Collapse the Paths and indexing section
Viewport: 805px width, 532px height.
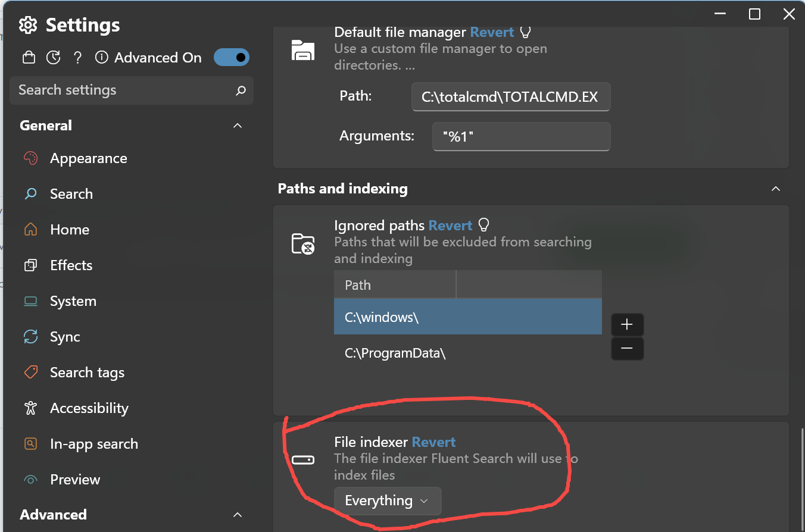pos(776,189)
